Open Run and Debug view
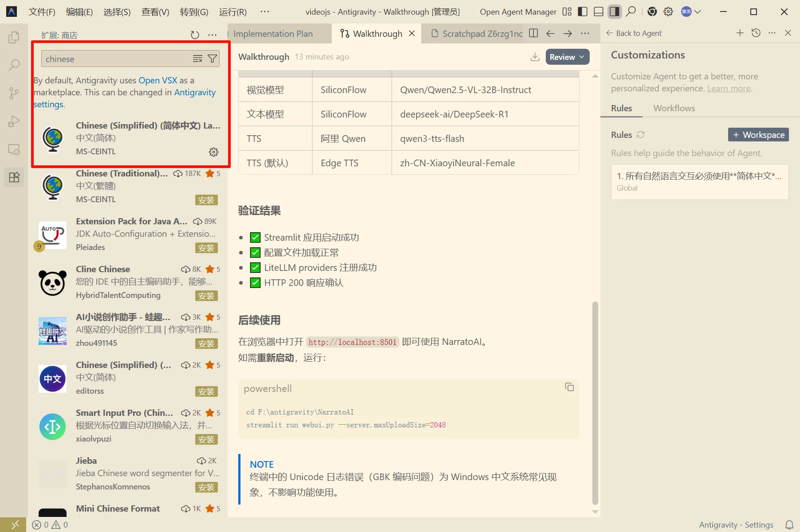 14,121
